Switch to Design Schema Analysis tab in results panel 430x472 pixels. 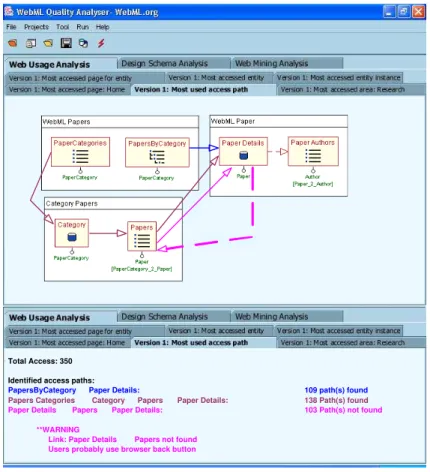(174, 317)
